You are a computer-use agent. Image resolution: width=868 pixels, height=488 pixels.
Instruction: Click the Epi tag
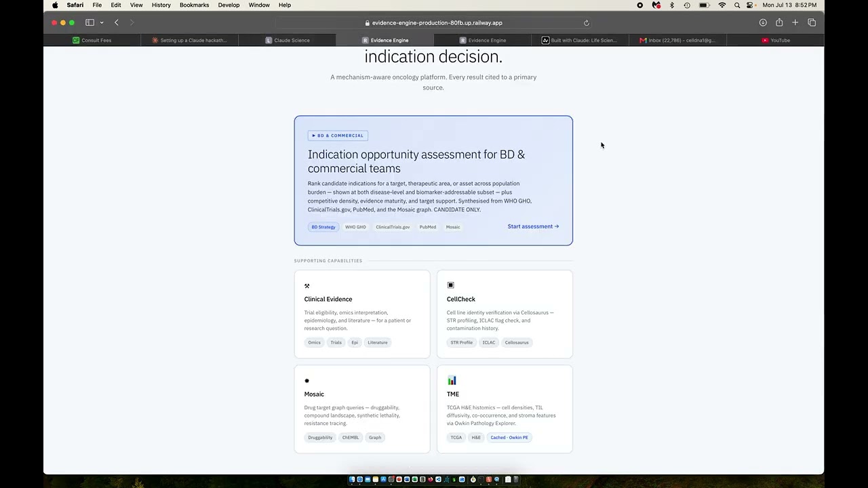pyautogui.click(x=355, y=342)
